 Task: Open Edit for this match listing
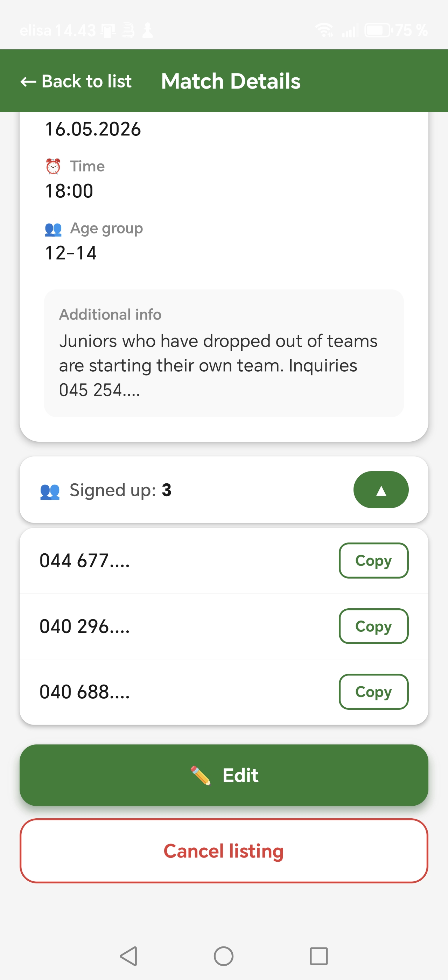(x=224, y=775)
